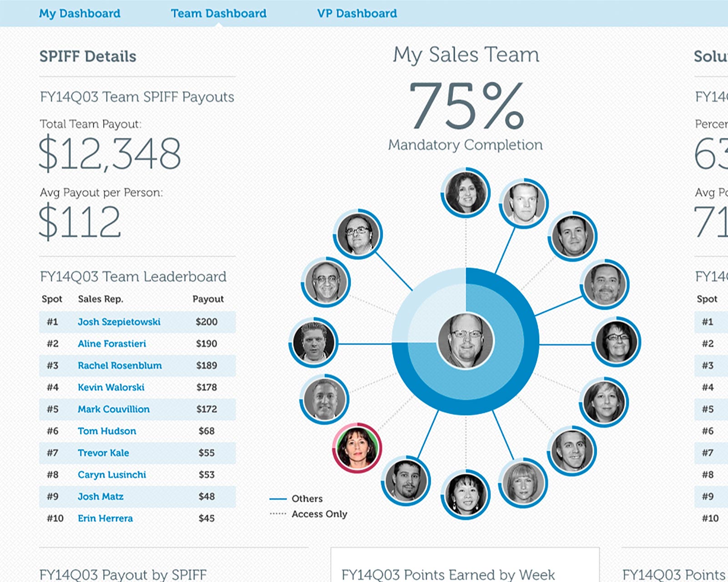Screen dimensions: 728x582
Task: Open the Team Dashboard tab
Action: [x=219, y=13]
